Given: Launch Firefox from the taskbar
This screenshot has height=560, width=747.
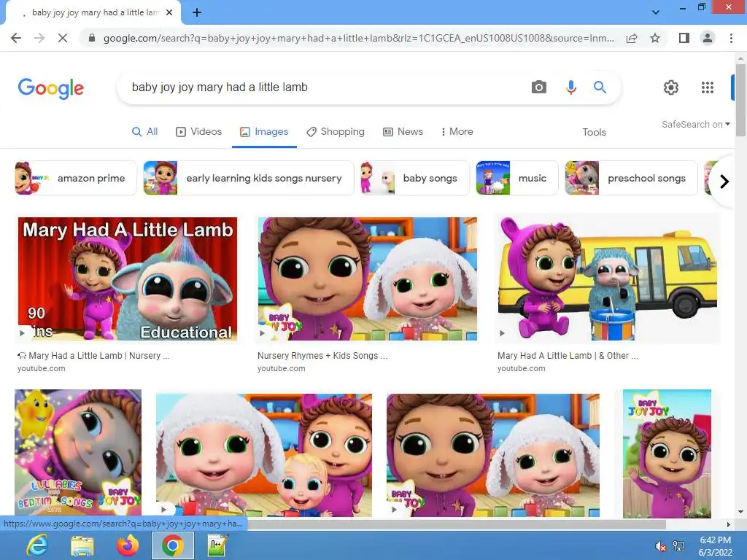Looking at the screenshot, I should (128, 545).
